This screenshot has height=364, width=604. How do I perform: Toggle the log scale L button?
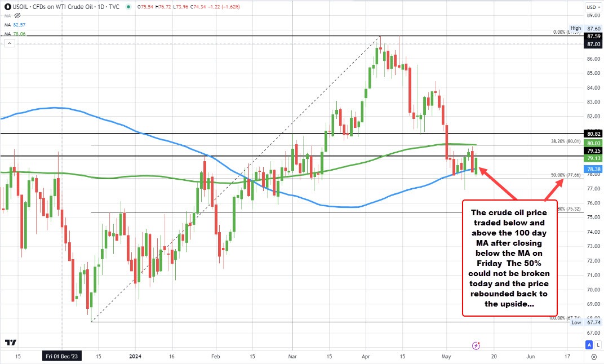coord(598,345)
